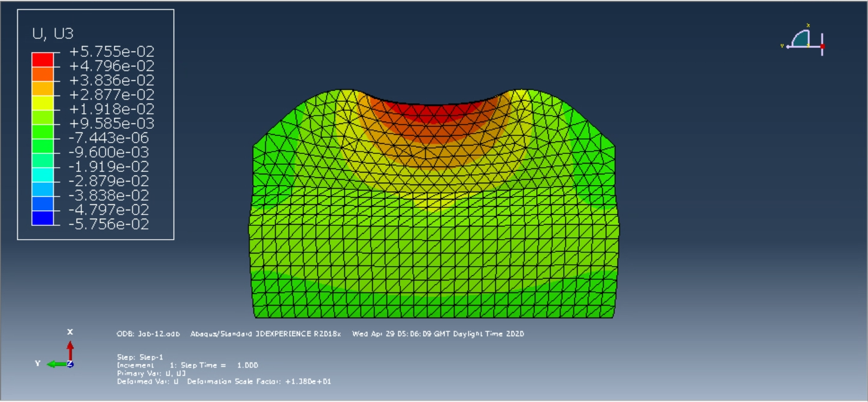This screenshot has height=402, width=868.
Task: Click the "Deformed Var: U" scale factor line
Action: (x=224, y=381)
